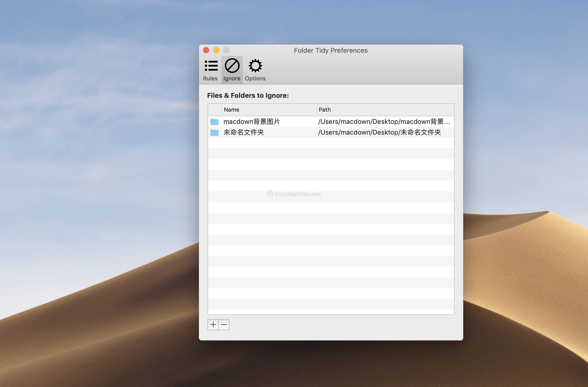Click the path /Users/macdown/Desktop/未命名文件夹
The width and height of the screenshot is (588, 387).
point(379,132)
